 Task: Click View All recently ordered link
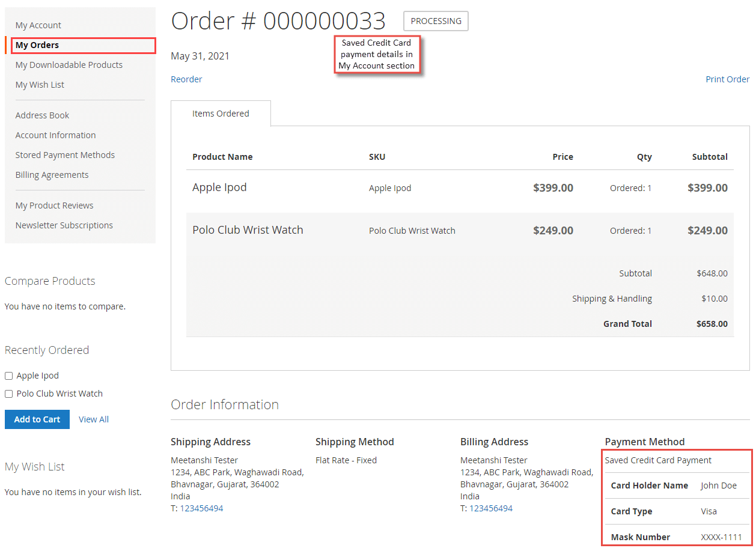pyautogui.click(x=94, y=419)
